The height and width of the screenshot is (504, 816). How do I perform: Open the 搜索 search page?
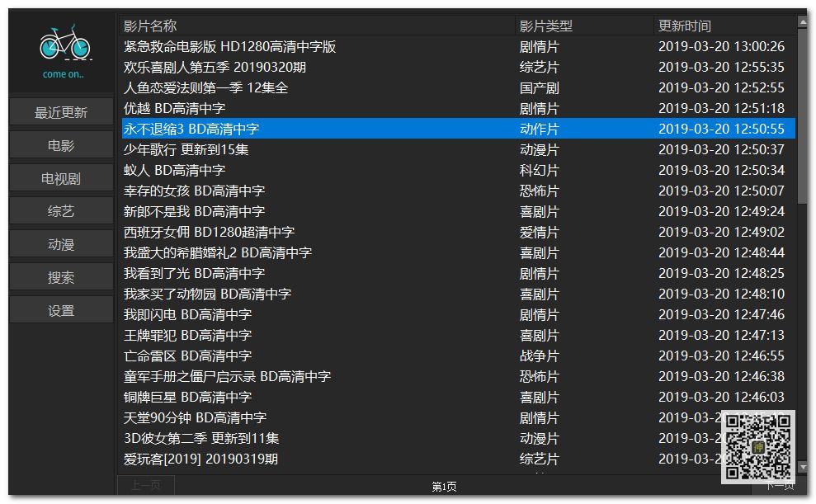click(60, 276)
